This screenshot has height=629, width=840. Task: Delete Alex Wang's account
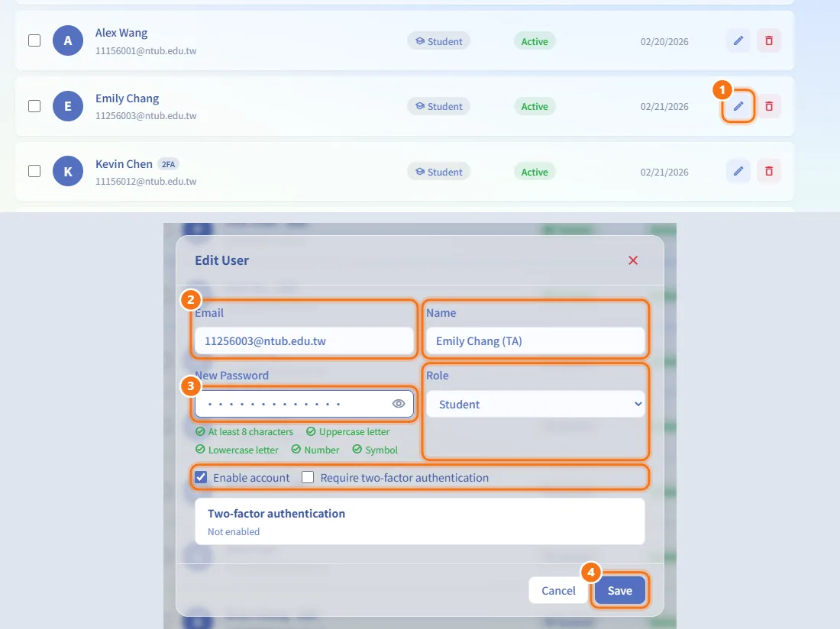pyautogui.click(x=769, y=40)
